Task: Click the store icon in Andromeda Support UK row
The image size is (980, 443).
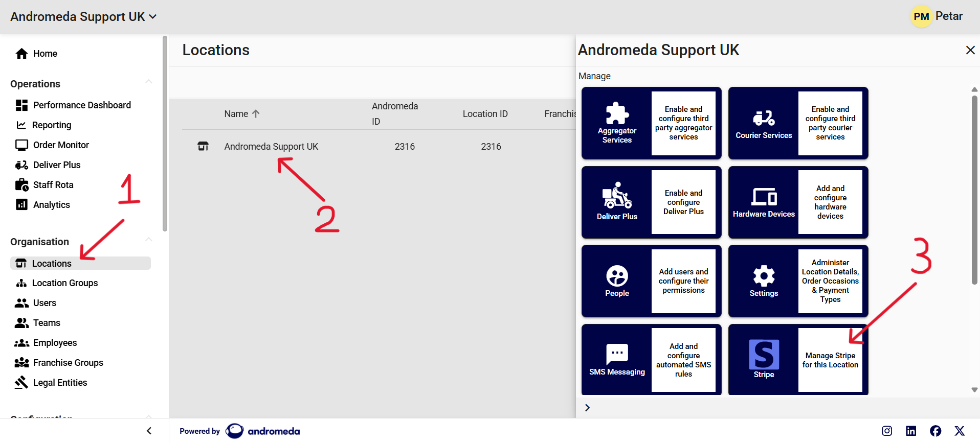Action: pyautogui.click(x=203, y=147)
